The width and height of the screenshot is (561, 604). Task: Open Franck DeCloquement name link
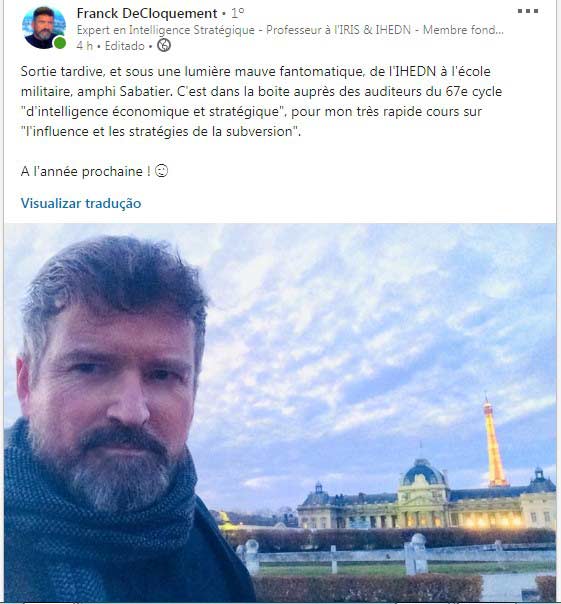pyautogui.click(x=147, y=13)
